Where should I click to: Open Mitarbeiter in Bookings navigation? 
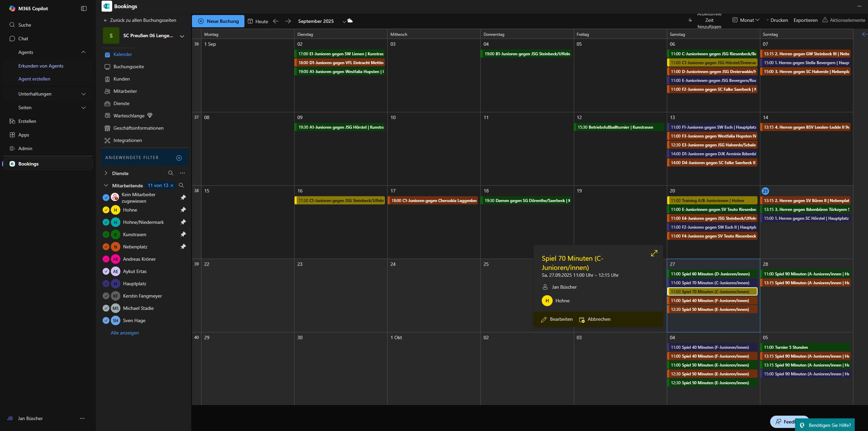(125, 91)
